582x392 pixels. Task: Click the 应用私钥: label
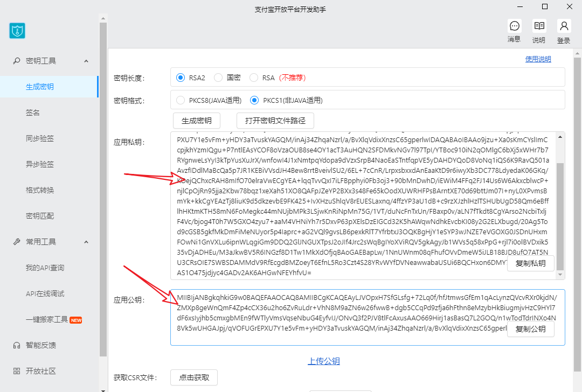pos(129,142)
